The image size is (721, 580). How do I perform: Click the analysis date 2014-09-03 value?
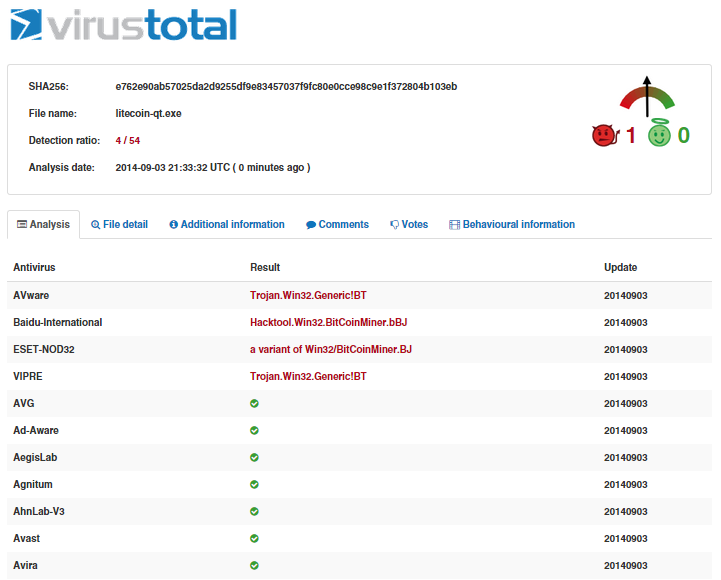[x=213, y=167]
